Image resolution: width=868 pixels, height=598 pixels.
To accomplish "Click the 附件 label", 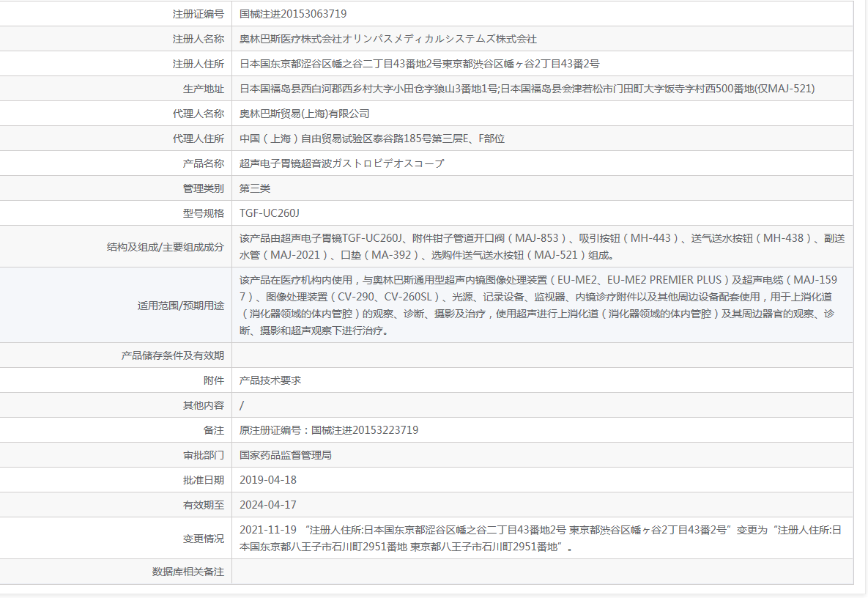I will click(x=214, y=380).
